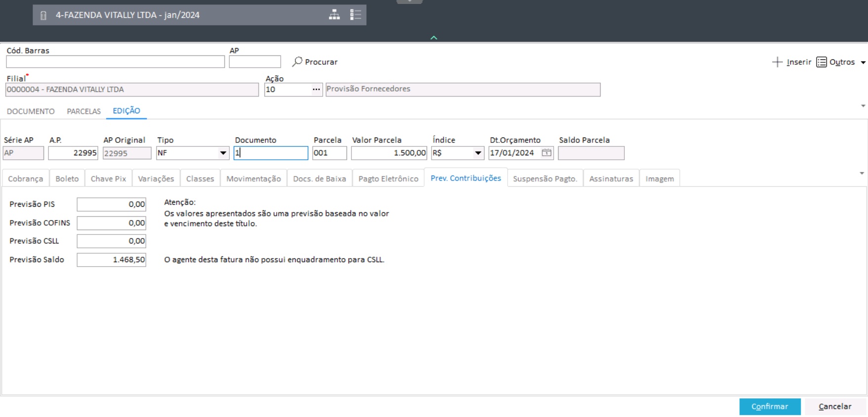Show the Movimentação tab
Viewport: 868px width, 417px height.
point(254,179)
